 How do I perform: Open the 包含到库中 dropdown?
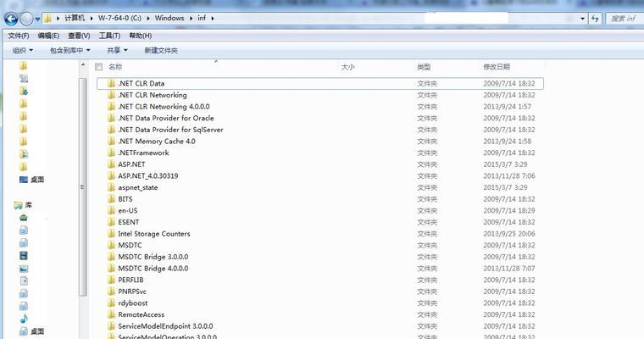[x=69, y=51]
